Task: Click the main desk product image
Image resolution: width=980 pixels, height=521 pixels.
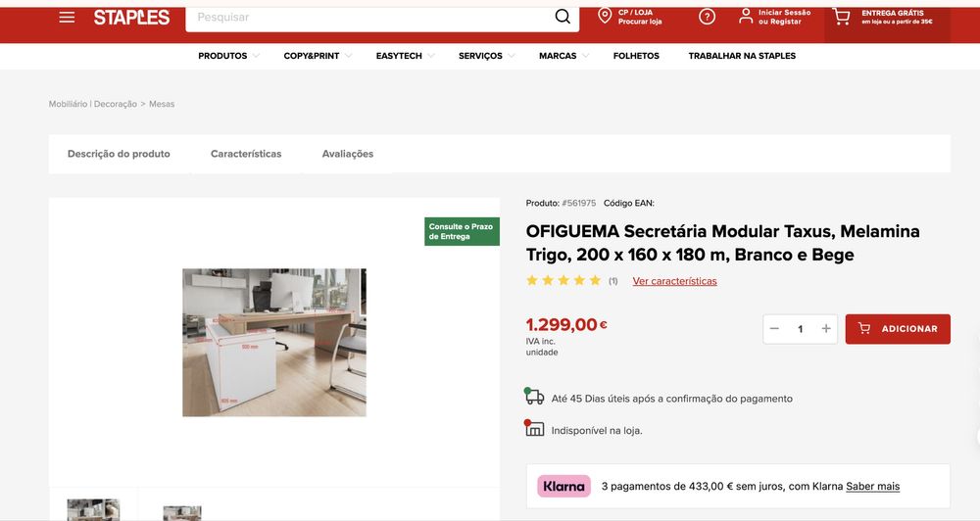Action: [x=274, y=343]
